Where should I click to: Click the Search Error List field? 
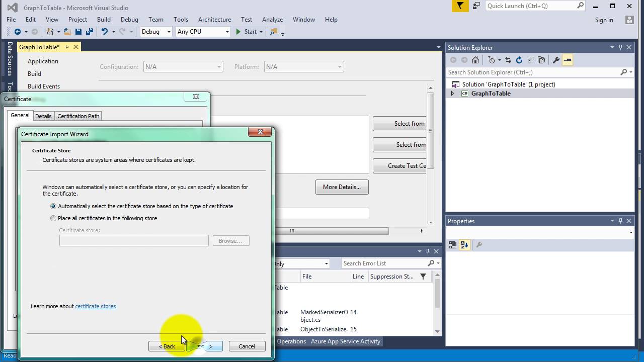384,263
